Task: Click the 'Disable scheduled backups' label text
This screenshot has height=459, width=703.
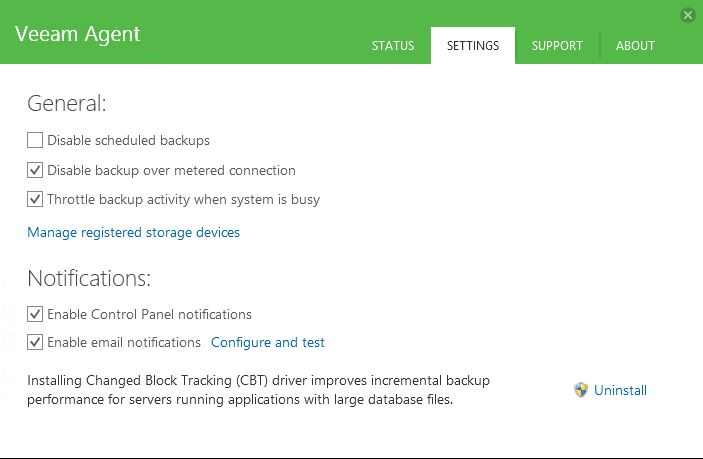Action: (128, 141)
